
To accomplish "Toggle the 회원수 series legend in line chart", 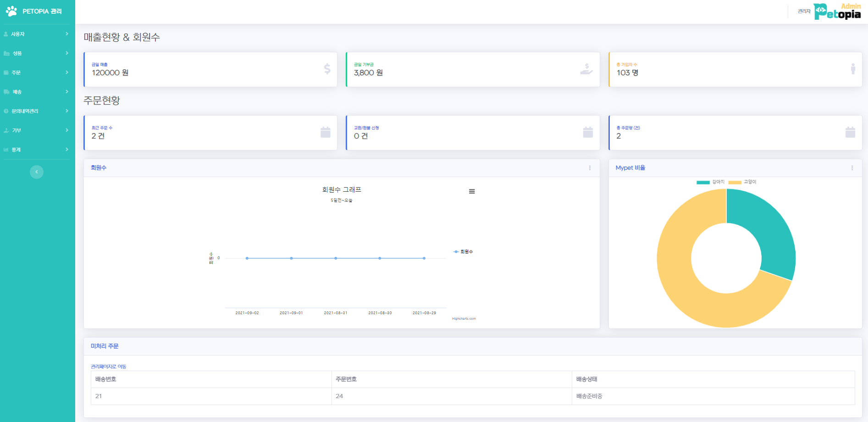I will pyautogui.click(x=463, y=252).
